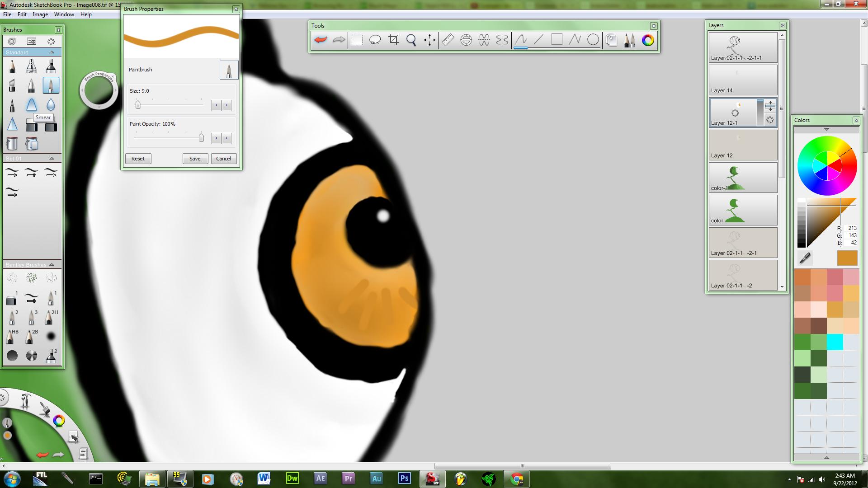Screen dimensions: 868x488
Task: Select the Move/Transform layer tool
Action: pos(429,40)
